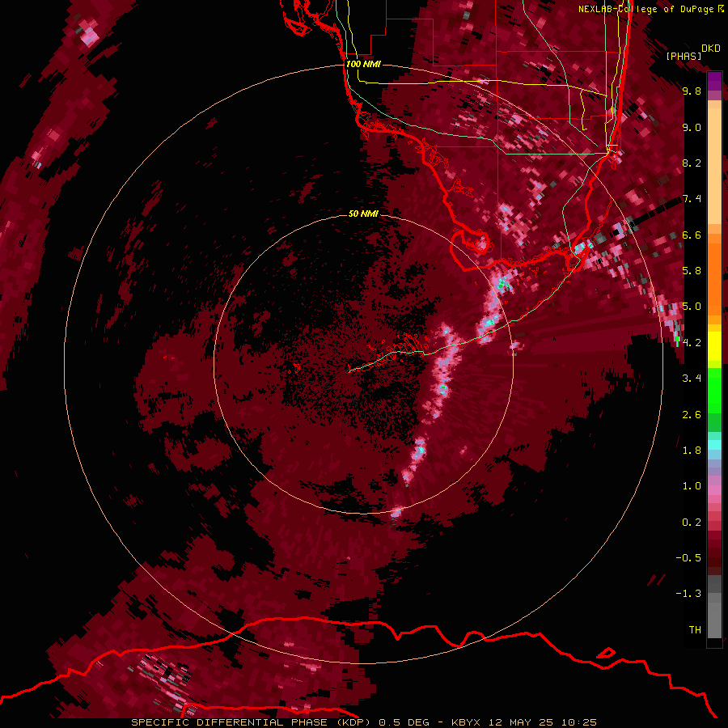Click the TH threshold label
The width and height of the screenshot is (728, 728).
[695, 630]
